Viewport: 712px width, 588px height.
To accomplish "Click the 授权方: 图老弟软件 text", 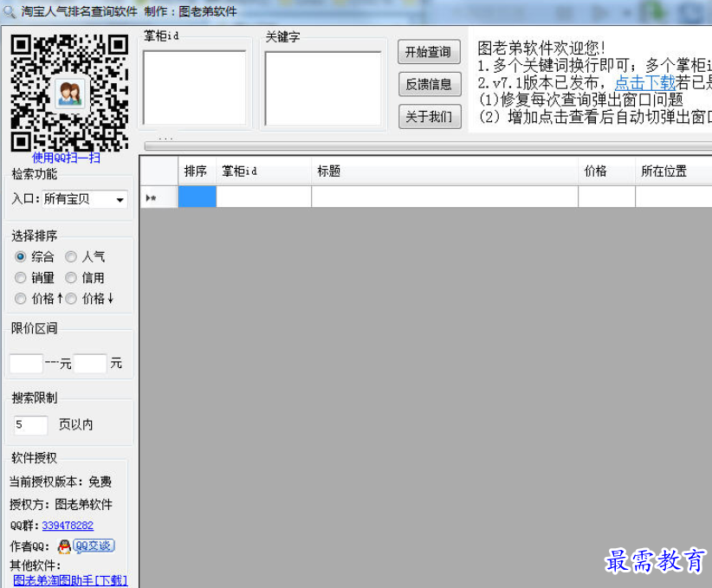I will click(x=61, y=504).
